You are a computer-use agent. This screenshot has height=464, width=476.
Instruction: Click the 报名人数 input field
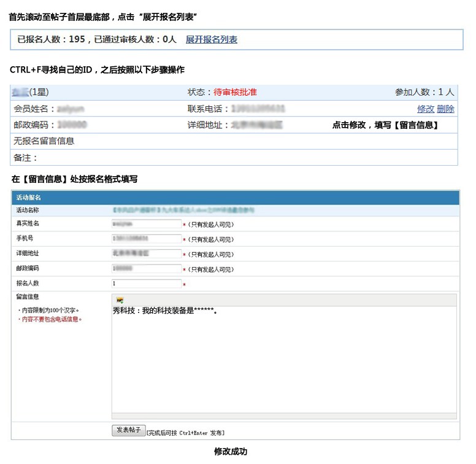[x=147, y=283]
